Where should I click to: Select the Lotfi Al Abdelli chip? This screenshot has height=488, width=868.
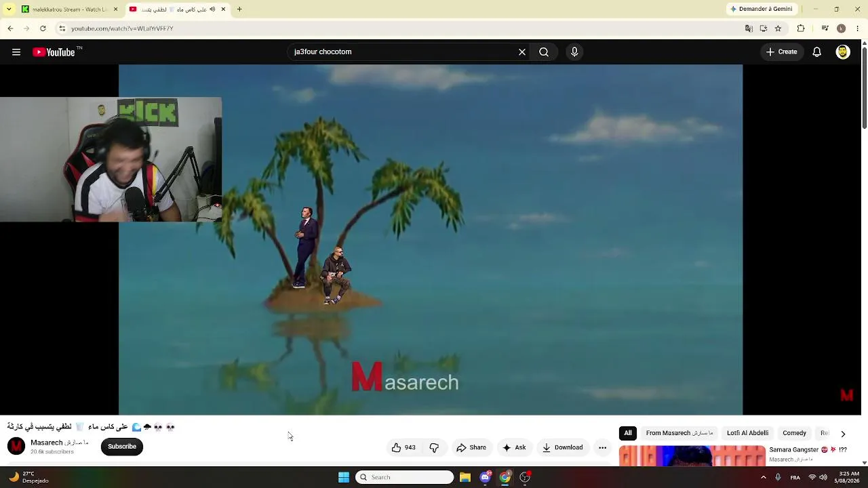[x=747, y=433]
